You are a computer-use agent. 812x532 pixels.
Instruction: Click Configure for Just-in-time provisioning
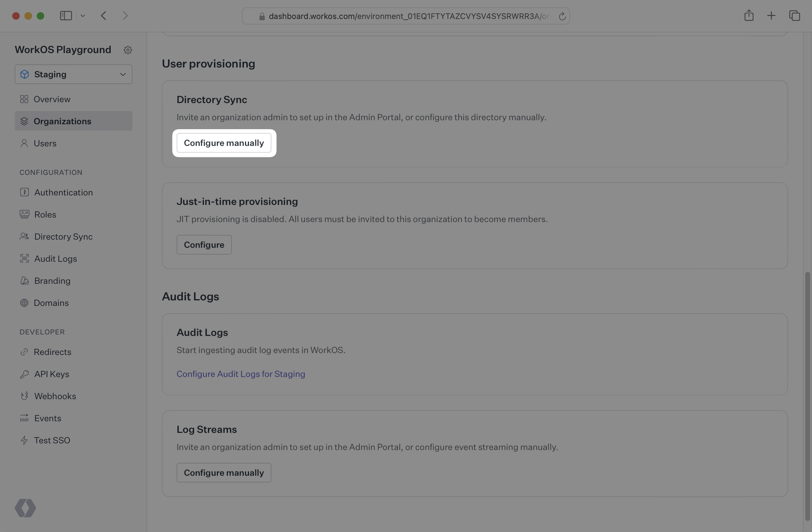click(204, 245)
